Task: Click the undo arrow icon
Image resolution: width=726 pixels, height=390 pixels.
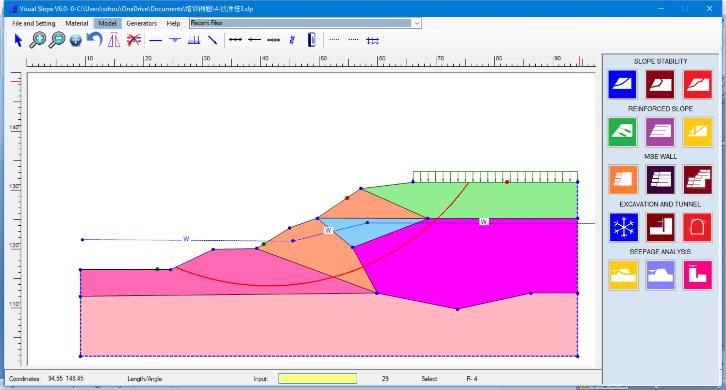Action: [x=94, y=40]
